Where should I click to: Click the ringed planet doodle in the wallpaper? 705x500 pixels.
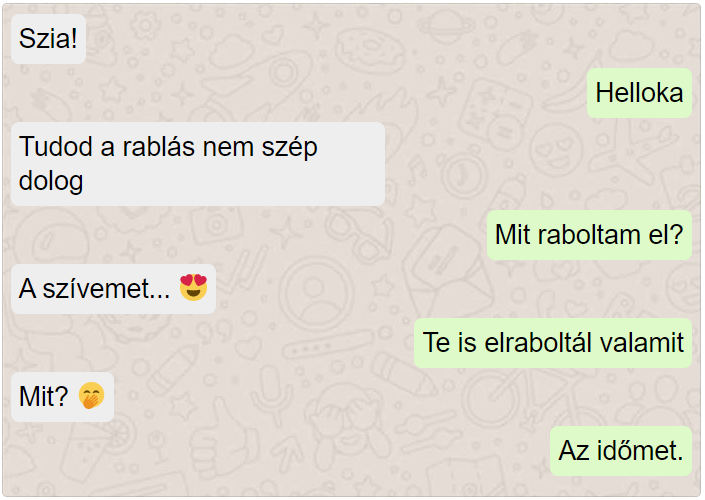(445, 26)
